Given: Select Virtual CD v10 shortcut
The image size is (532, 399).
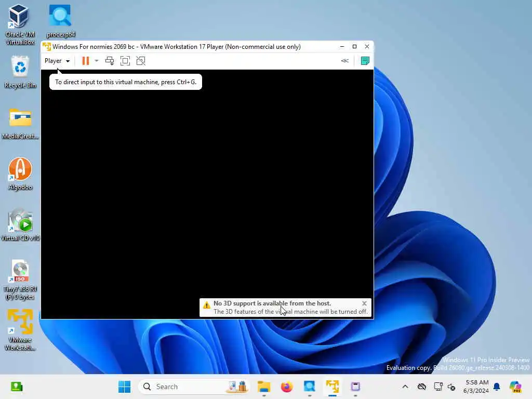Looking at the screenshot, I should [x=20, y=224].
